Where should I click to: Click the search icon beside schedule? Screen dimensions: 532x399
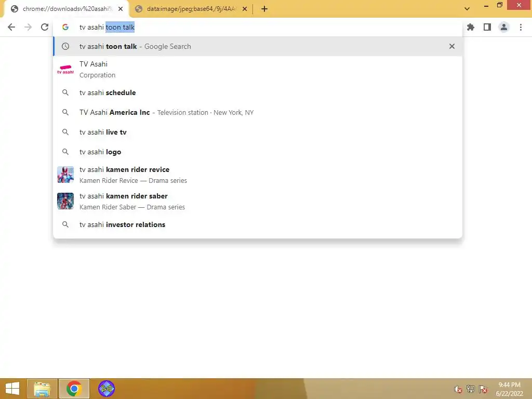pos(65,92)
